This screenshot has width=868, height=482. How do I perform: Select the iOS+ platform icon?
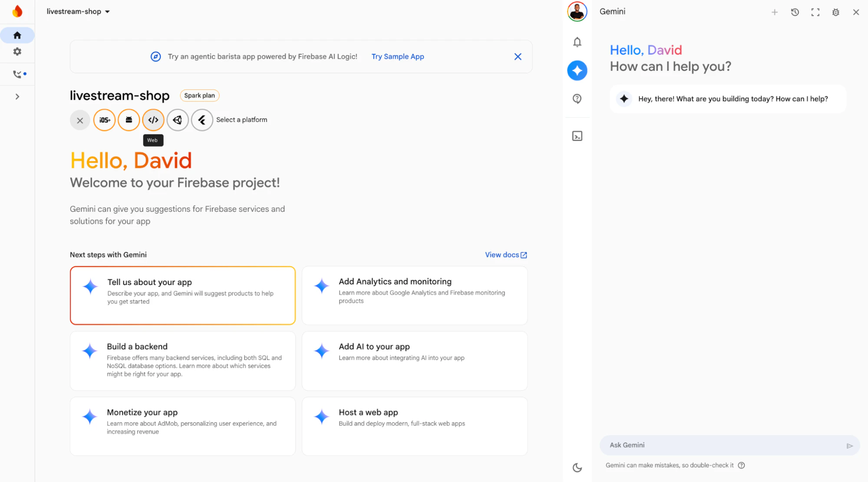[x=104, y=120]
